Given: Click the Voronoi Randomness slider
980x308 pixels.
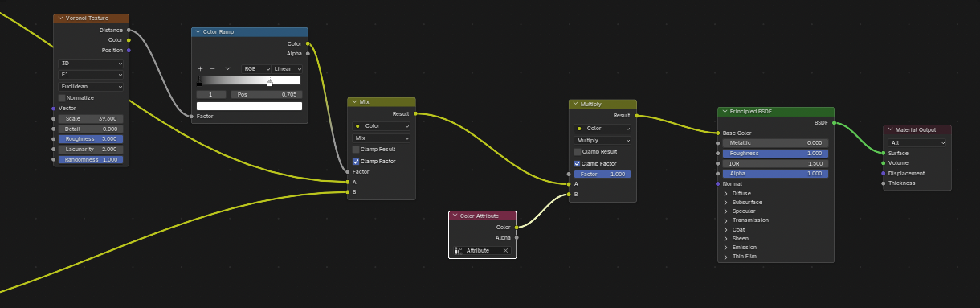Looking at the screenshot, I should pos(91,159).
